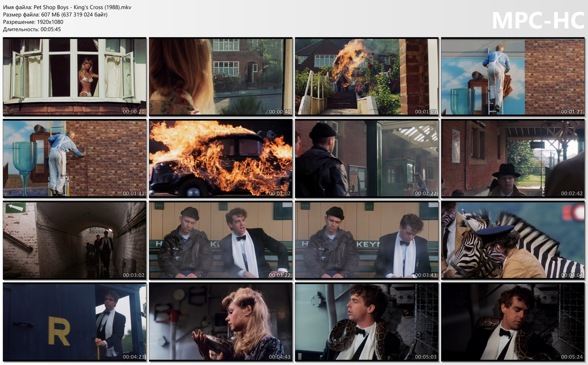
Task: Select the thumbnail at 00:02:42
Action: coord(513,158)
